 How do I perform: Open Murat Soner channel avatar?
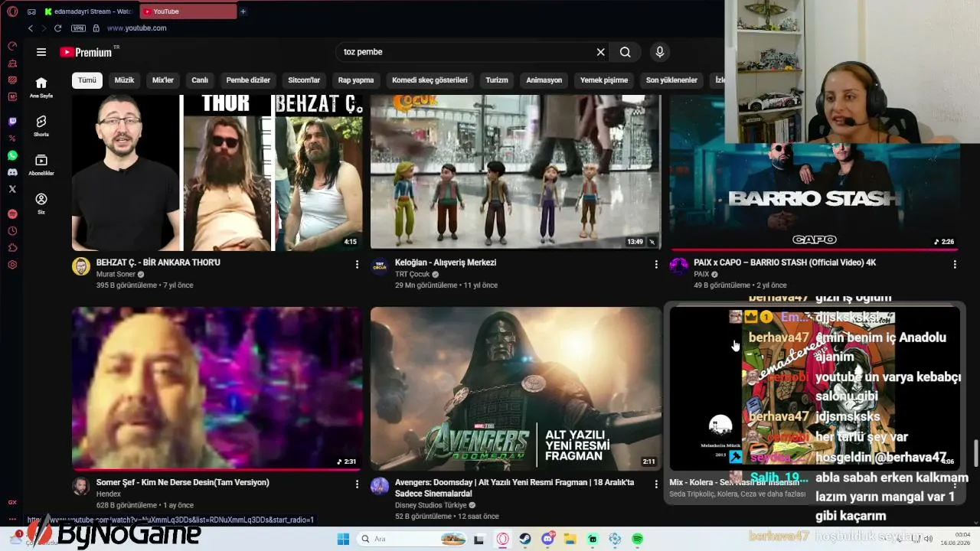[x=81, y=266]
